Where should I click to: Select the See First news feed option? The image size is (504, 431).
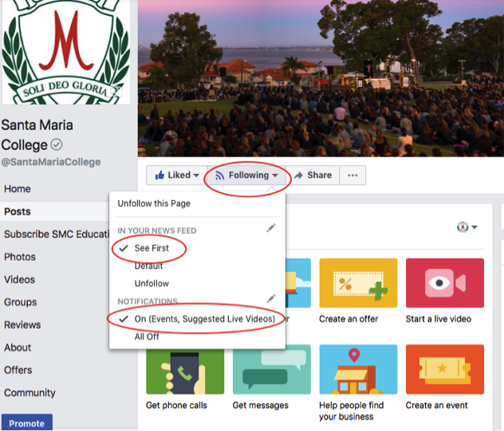pos(152,248)
